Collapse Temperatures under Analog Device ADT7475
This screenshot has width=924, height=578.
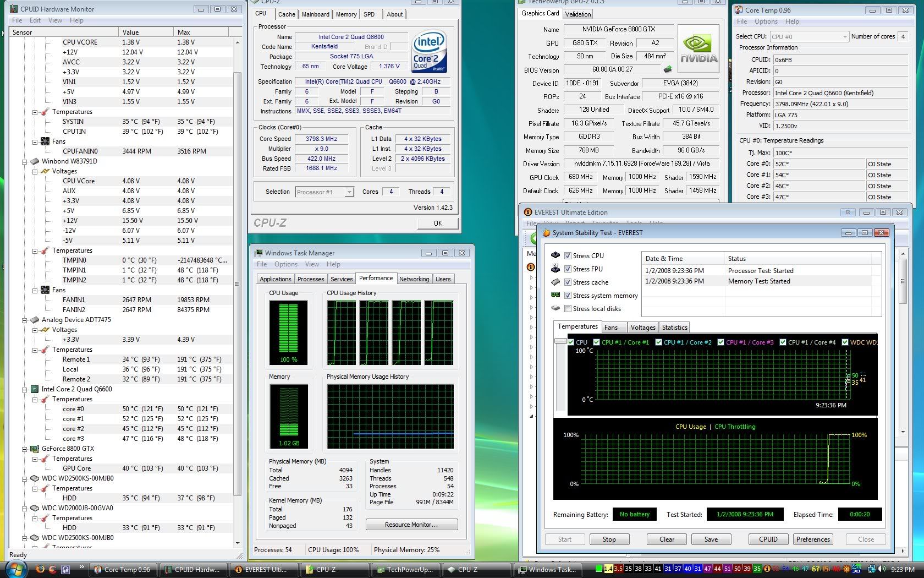click(x=35, y=350)
